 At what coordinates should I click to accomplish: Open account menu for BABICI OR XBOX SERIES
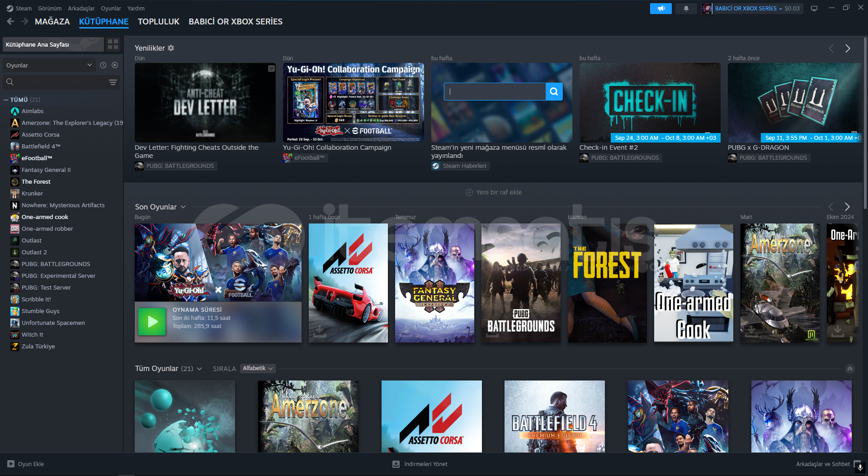pyautogui.click(x=748, y=9)
